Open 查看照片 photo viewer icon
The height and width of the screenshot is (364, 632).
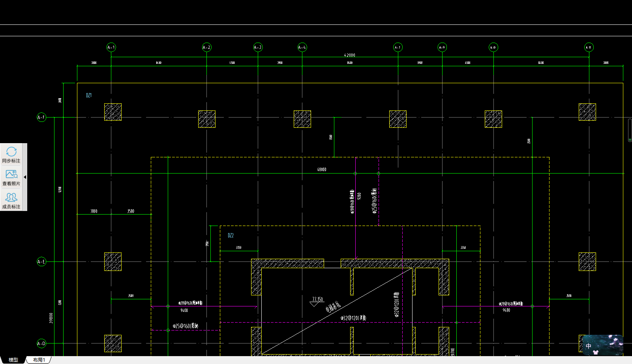11,174
